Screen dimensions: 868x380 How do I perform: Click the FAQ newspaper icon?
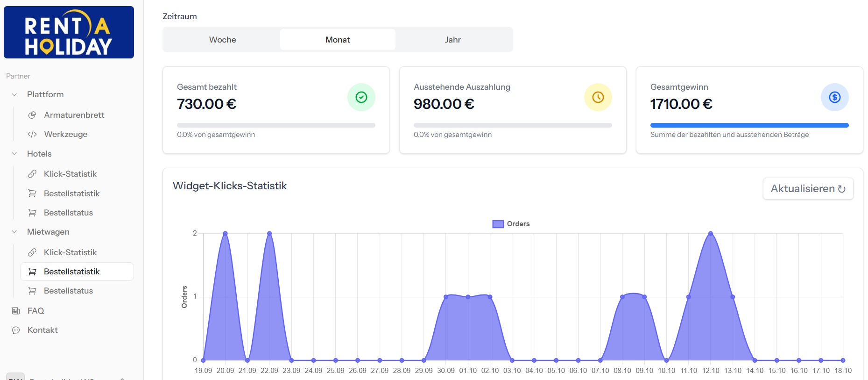click(x=16, y=311)
